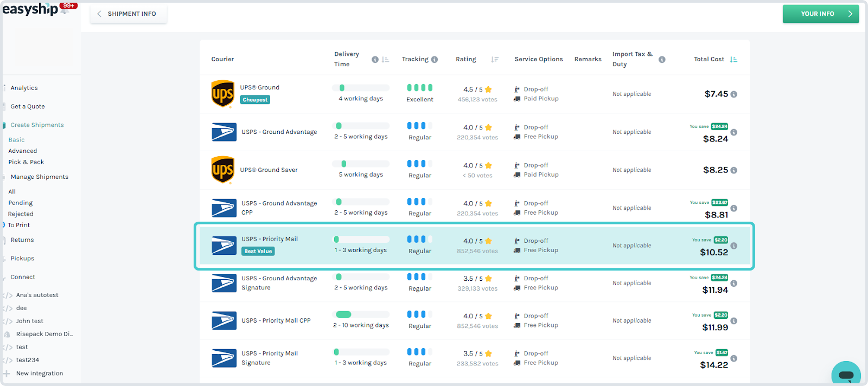868x386 pixels.
Task: Sort couriers by Total Cost
Action: (733, 60)
